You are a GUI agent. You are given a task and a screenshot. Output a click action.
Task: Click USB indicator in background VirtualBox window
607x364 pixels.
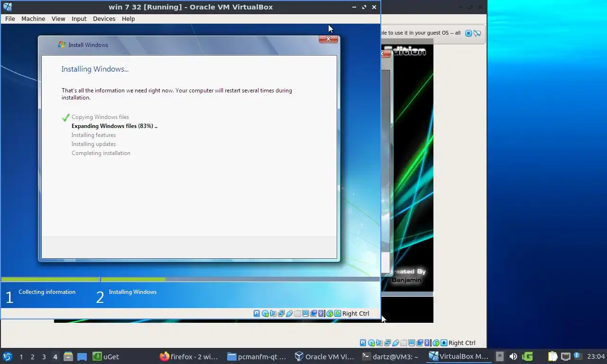(x=395, y=343)
